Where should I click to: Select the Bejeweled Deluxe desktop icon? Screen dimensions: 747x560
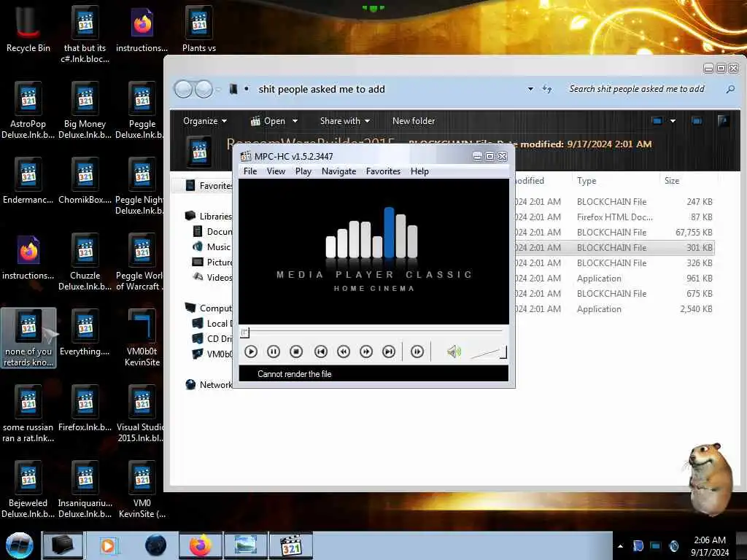(28, 489)
